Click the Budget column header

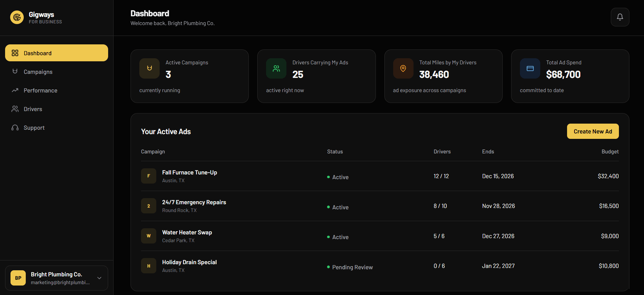pos(610,151)
